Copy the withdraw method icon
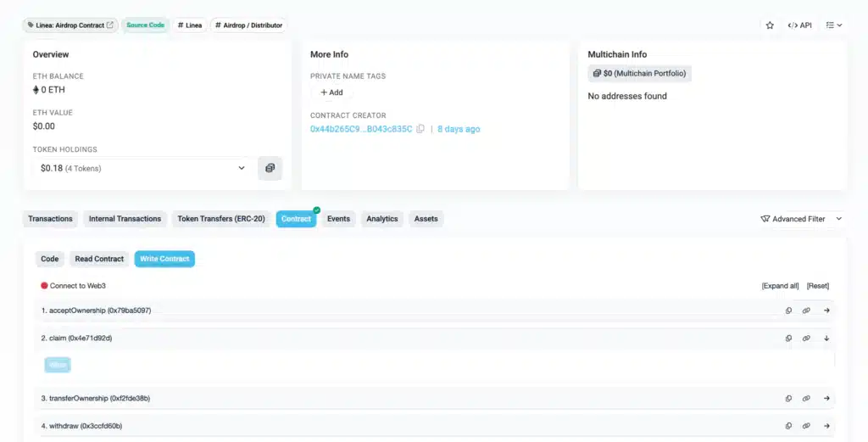The height and width of the screenshot is (442, 868). point(788,426)
